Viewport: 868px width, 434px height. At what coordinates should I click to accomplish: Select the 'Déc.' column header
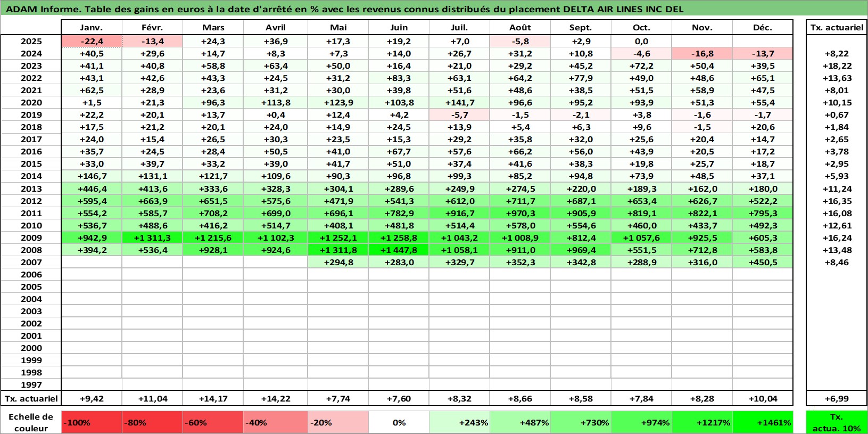[x=763, y=28]
